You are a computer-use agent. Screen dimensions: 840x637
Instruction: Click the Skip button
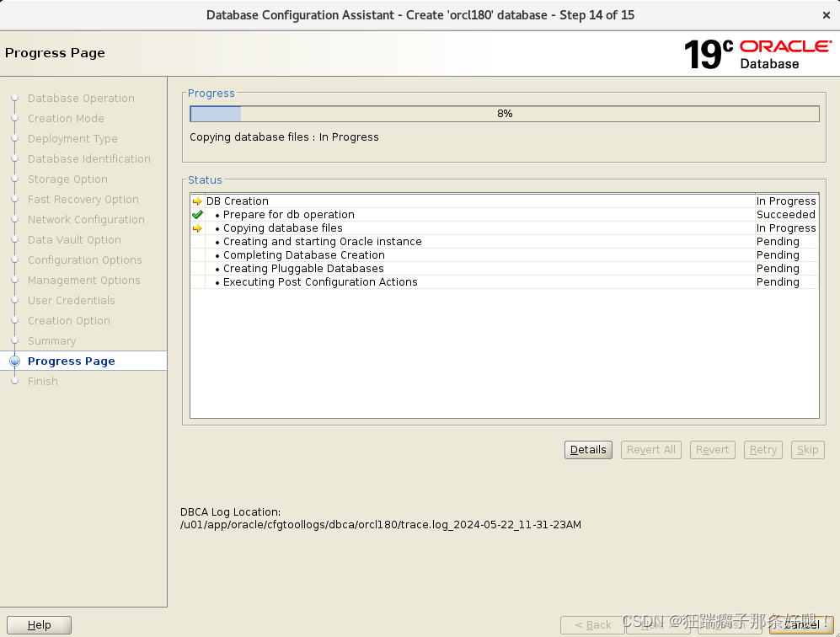807,449
